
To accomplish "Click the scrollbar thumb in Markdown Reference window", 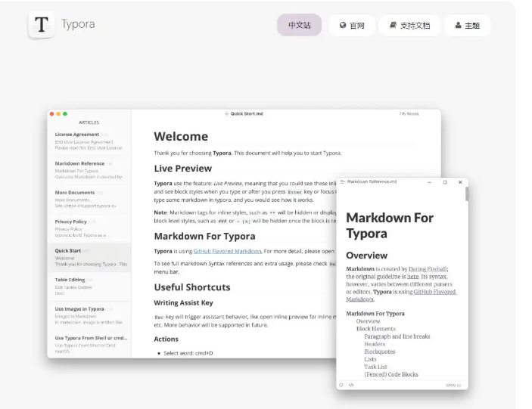I will click(467, 194).
